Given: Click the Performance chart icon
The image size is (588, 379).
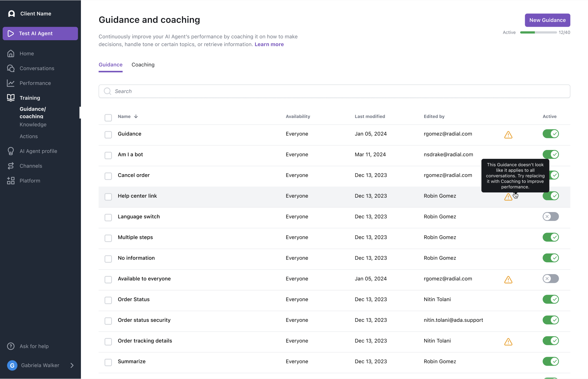Looking at the screenshot, I should pyautogui.click(x=11, y=83).
